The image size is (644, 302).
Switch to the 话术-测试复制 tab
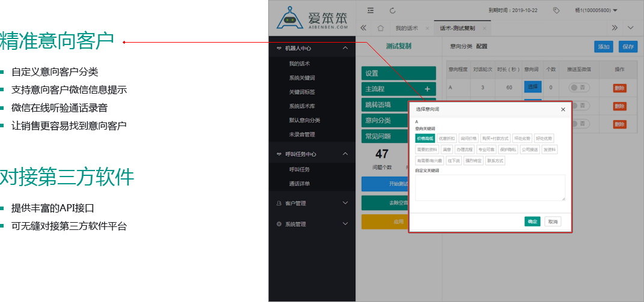coord(458,28)
